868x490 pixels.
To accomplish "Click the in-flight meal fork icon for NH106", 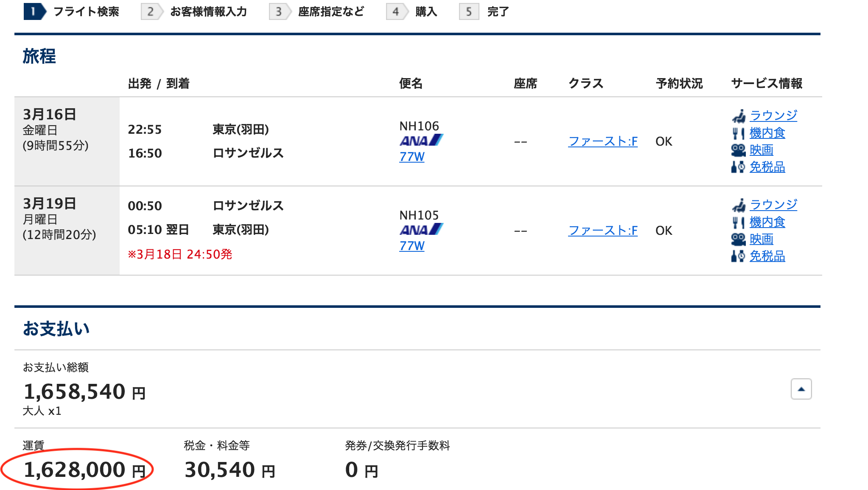I will click(739, 133).
